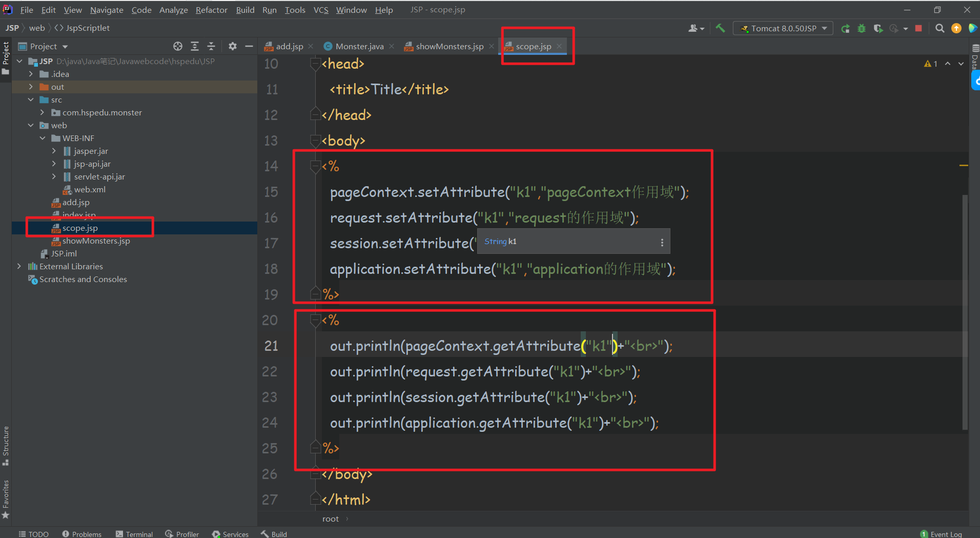
Task: Click the Build Project hammer icon
Action: [x=720, y=28]
